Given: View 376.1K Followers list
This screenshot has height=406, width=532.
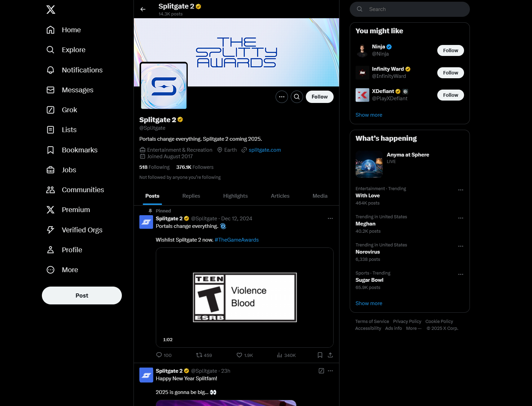Looking at the screenshot, I should pyautogui.click(x=195, y=167).
